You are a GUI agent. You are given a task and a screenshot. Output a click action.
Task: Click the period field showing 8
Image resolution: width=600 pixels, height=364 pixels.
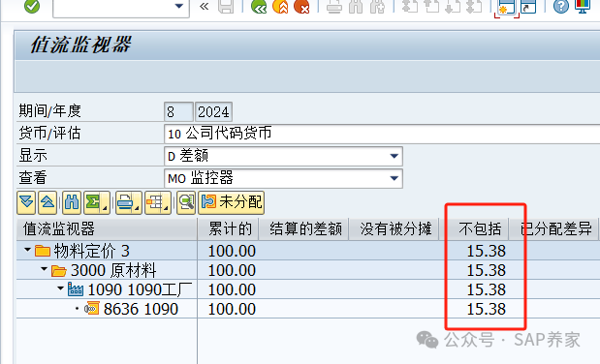178,112
